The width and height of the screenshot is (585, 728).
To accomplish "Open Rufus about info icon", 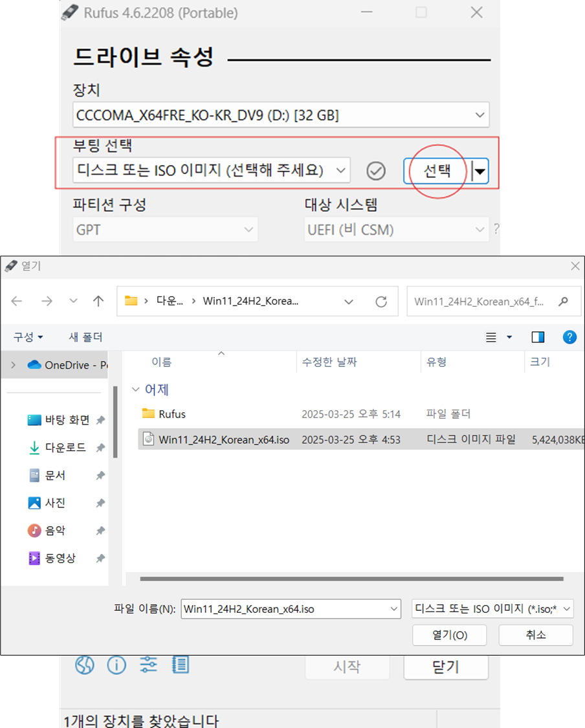I will 116,665.
